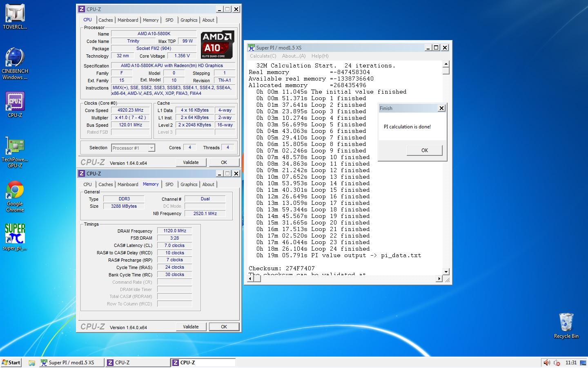Switch to the active CPU-Z taskbar button
The height and width of the screenshot is (368, 588).
203,363
